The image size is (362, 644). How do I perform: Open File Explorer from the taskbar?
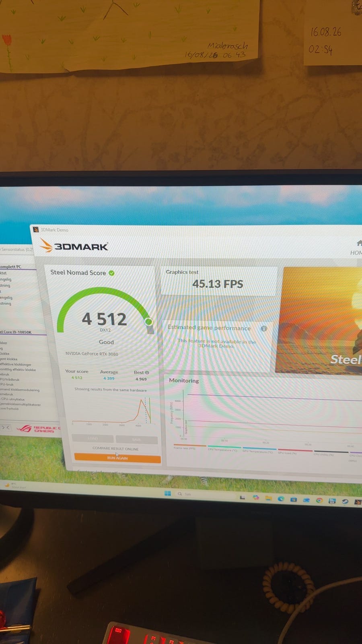point(268,498)
